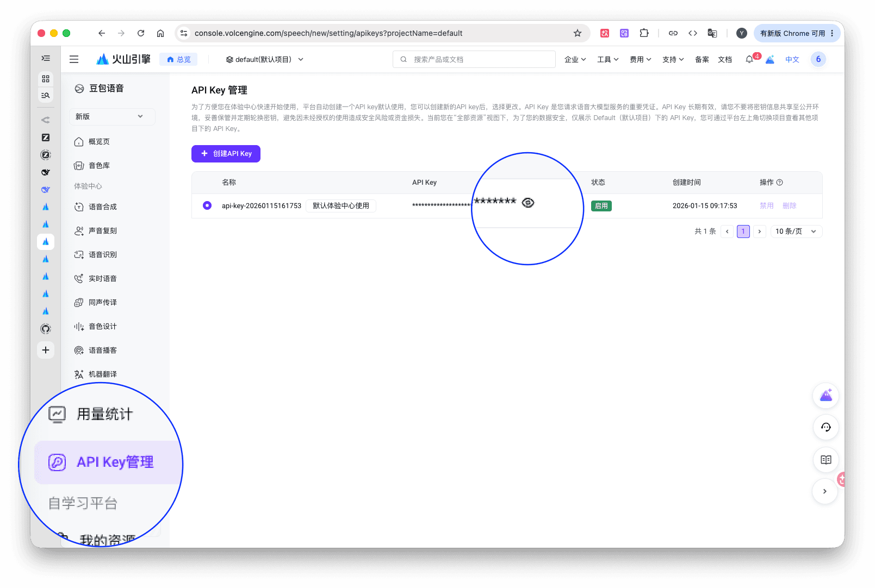The width and height of the screenshot is (875, 588).
Task: Expand the 费用 menu
Action: pyautogui.click(x=641, y=59)
